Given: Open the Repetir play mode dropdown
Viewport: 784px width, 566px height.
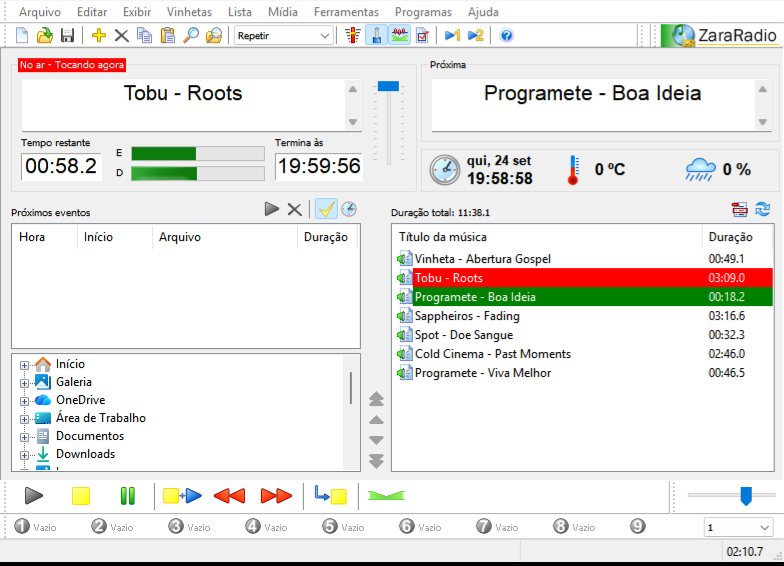Looking at the screenshot, I should tap(284, 36).
